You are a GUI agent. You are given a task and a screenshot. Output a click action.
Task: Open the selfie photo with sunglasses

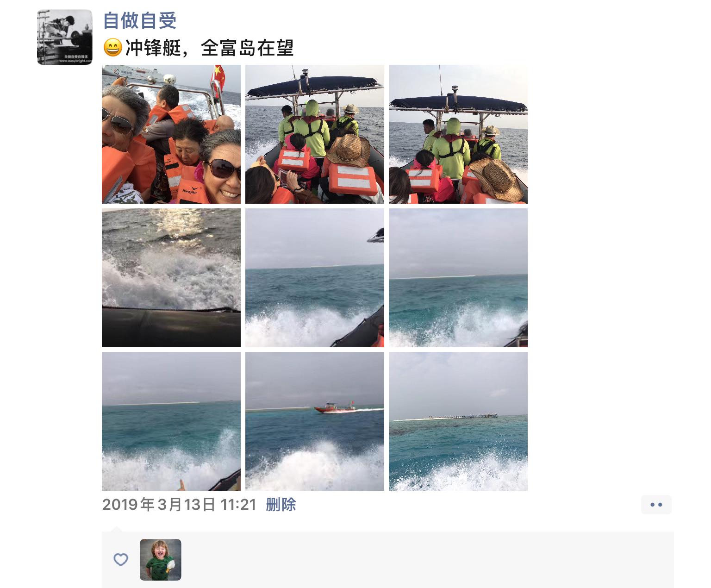tap(171, 134)
